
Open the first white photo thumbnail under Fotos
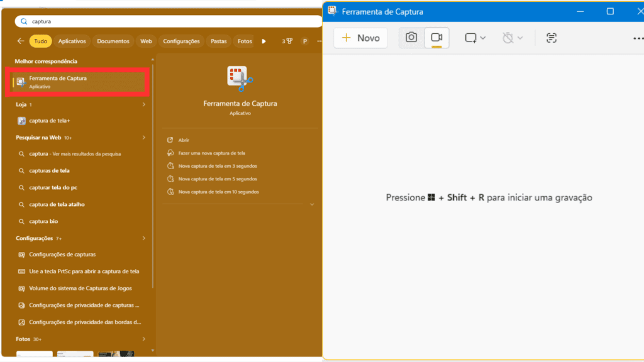(35, 354)
